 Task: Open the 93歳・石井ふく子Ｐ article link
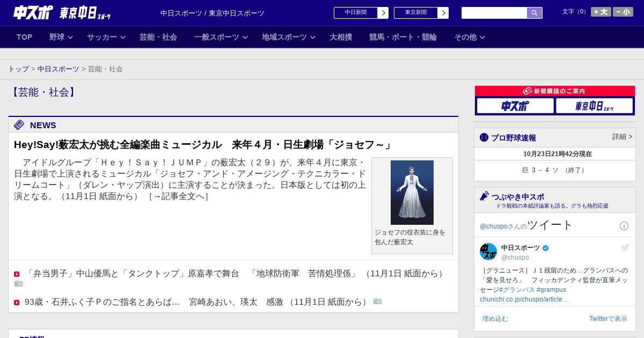tap(197, 302)
